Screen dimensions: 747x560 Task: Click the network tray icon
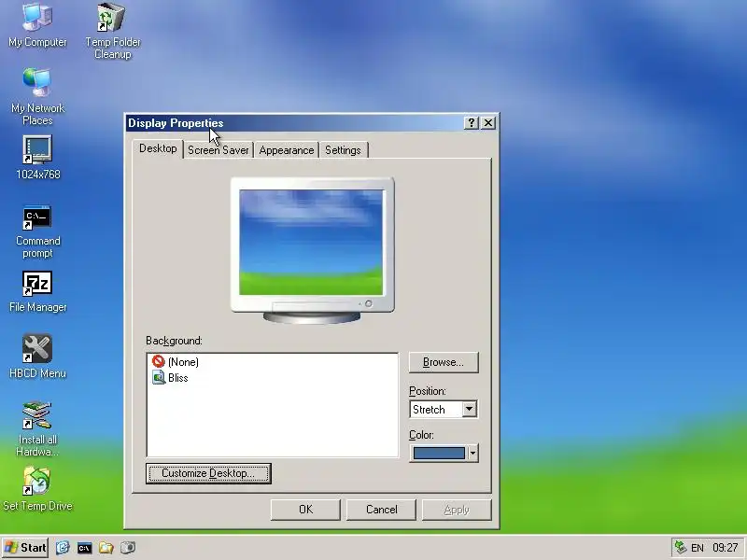coord(681,548)
